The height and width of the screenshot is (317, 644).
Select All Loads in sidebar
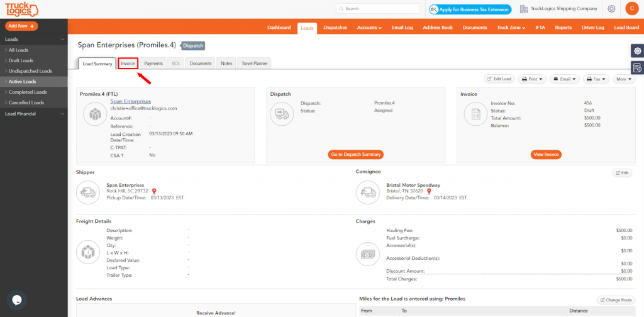pos(34,50)
